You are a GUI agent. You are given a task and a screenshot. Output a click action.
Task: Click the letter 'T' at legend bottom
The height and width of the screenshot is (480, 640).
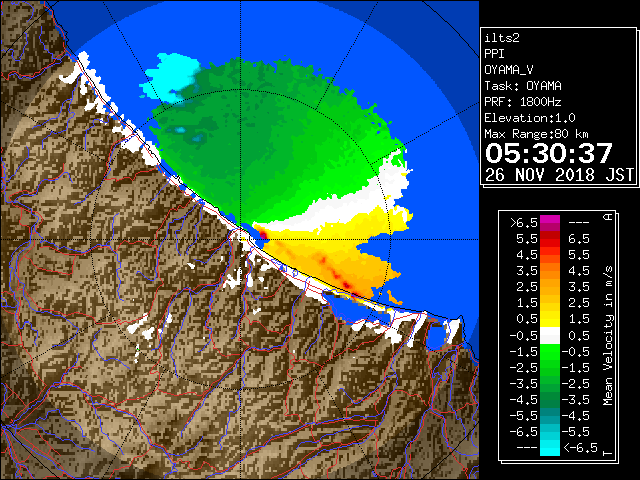(x=608, y=453)
